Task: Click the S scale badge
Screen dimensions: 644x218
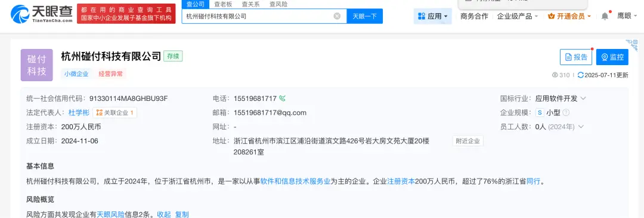Action: (x=540, y=112)
